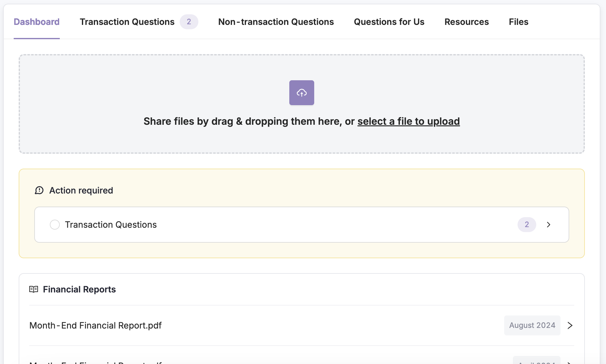
Task: Click the Financial Reports book icon
Action: [34, 289]
